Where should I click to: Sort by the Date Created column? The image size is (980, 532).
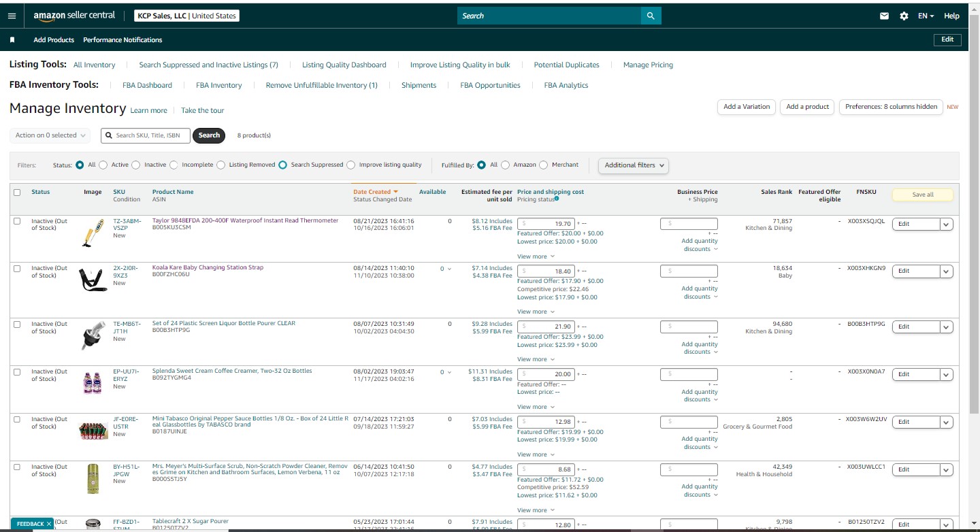tap(375, 192)
